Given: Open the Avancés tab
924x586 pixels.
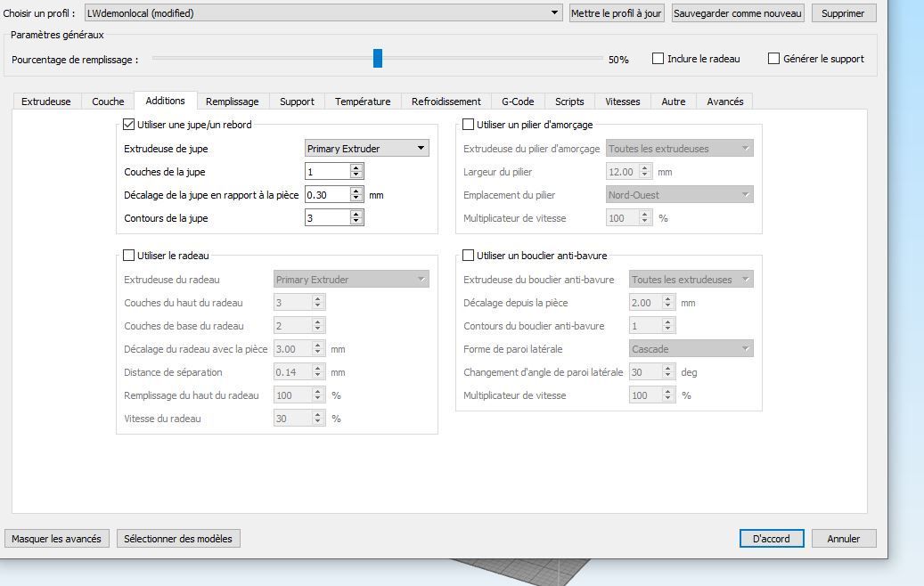Looking at the screenshot, I should coord(724,102).
